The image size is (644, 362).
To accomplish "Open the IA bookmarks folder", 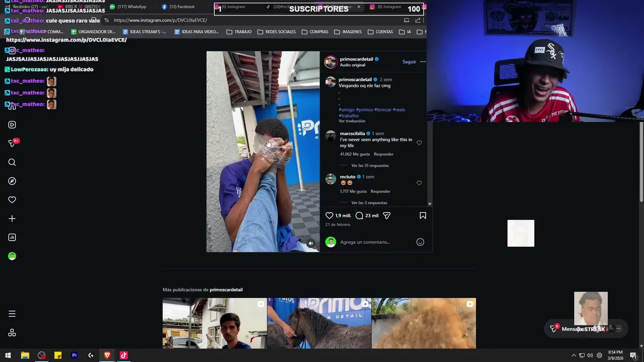I will pos(405,32).
